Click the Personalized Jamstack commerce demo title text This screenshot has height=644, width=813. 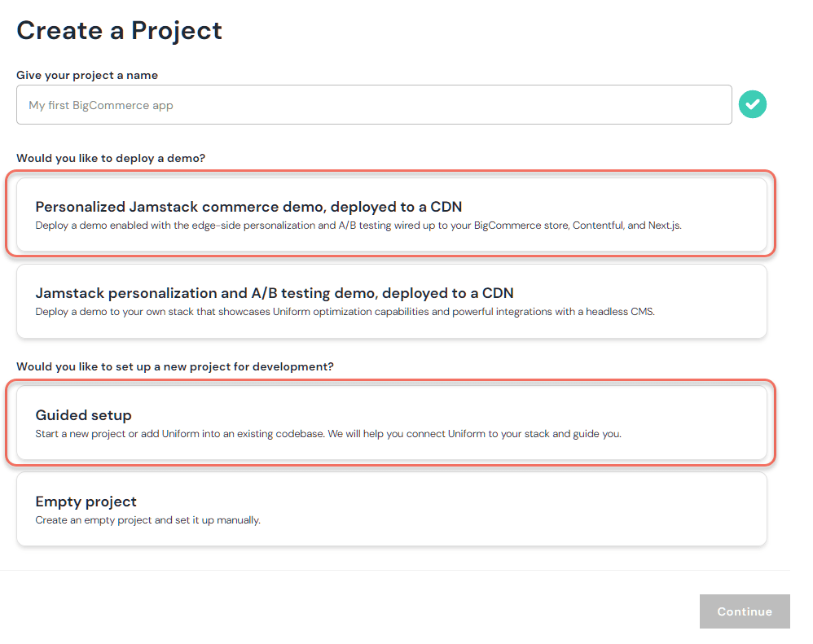pyautogui.click(x=250, y=206)
